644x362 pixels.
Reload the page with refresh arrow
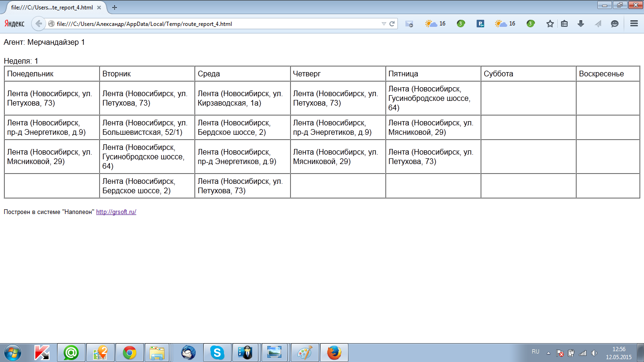[392, 24]
